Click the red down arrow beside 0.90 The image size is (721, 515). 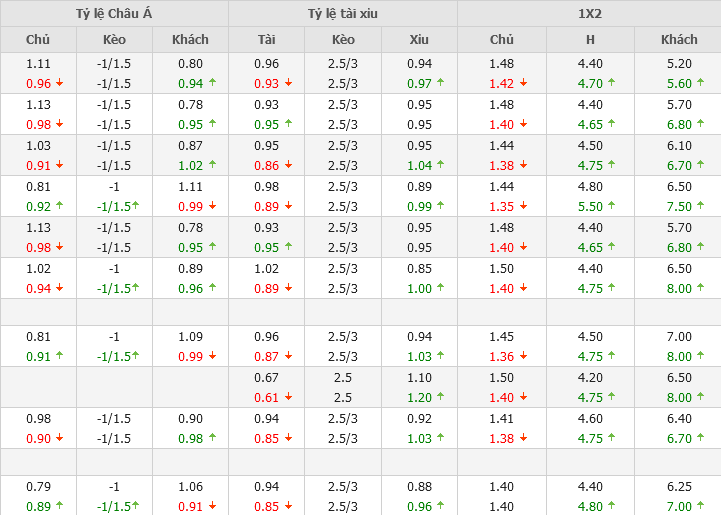pyautogui.click(x=59, y=438)
